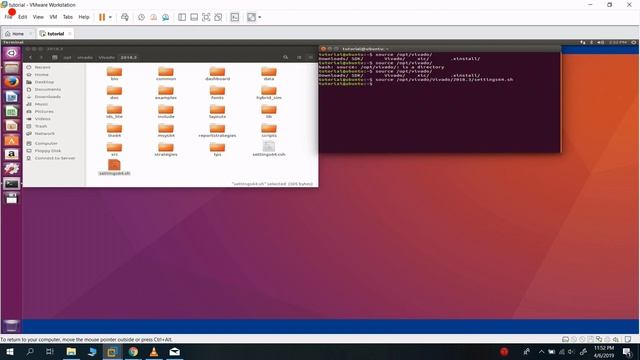This screenshot has width=640, height=360.
Task: Open System Settings from the launcher
Action: 11,169
